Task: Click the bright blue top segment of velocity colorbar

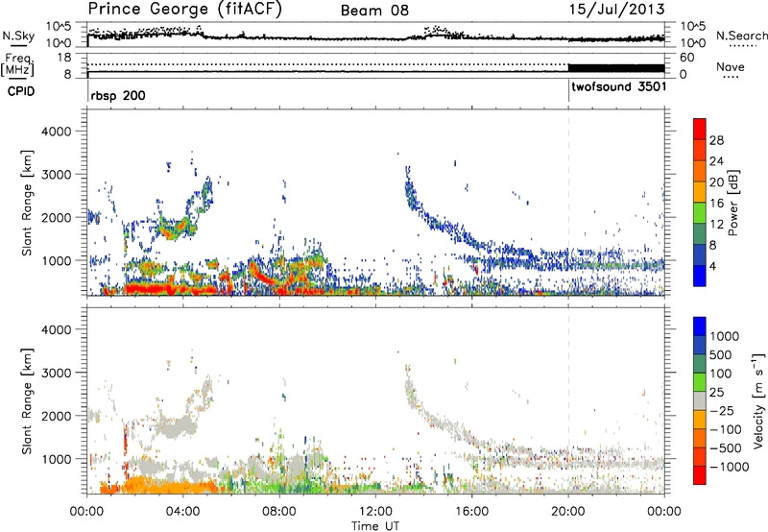Action: [700, 326]
